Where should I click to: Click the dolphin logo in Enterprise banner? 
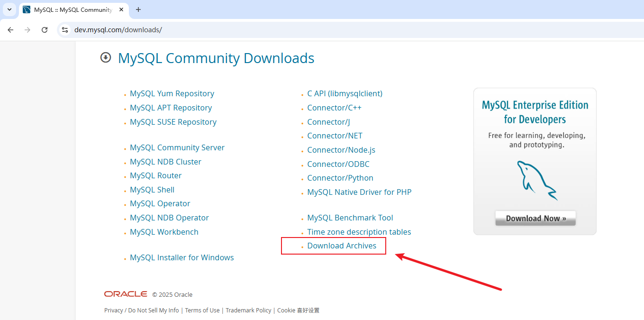pos(537,180)
